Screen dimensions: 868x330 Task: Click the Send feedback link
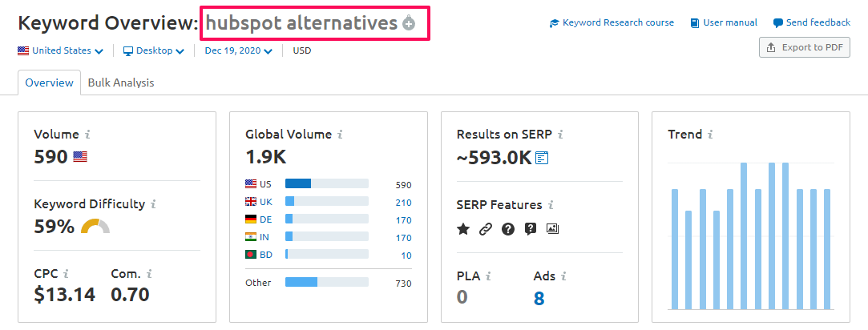(812, 22)
